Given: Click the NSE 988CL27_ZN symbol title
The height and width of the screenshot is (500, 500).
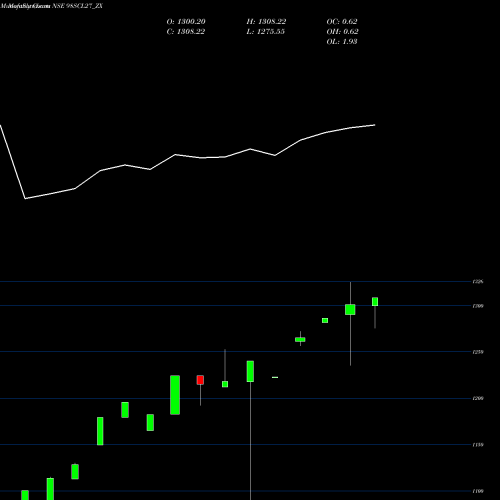Looking at the screenshot, I should pyautogui.click(x=77, y=6).
